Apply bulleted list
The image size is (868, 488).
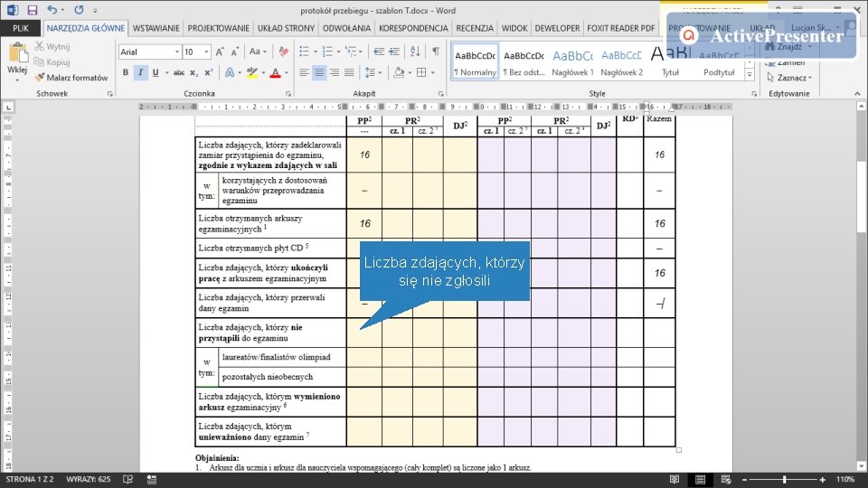(x=304, y=52)
